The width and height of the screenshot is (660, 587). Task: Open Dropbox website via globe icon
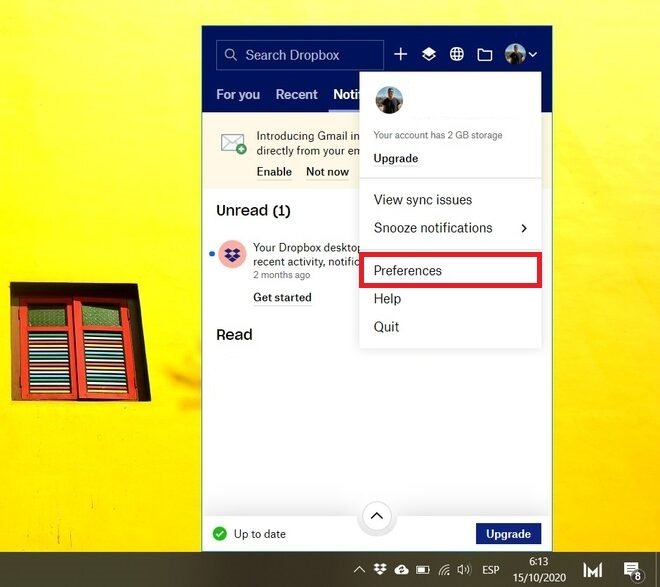(x=457, y=54)
